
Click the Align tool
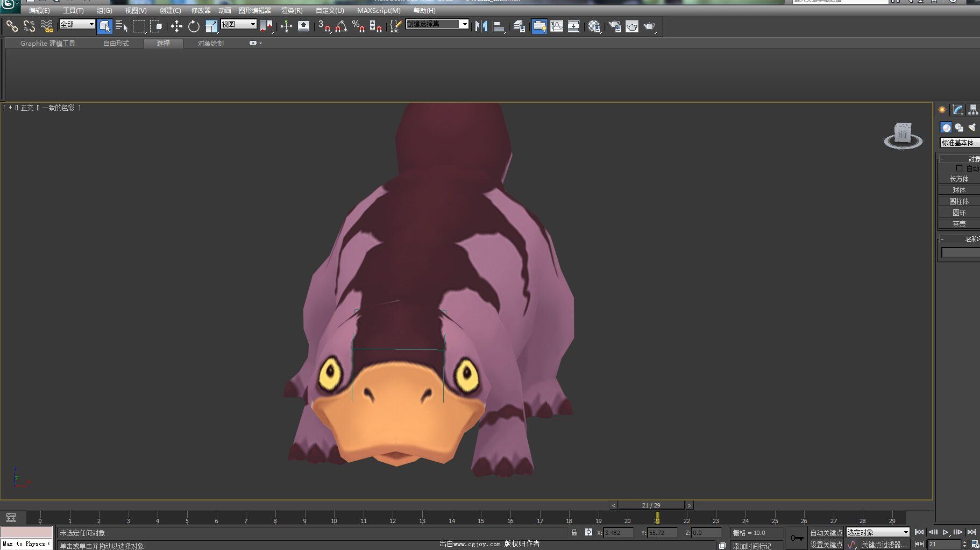tap(499, 26)
